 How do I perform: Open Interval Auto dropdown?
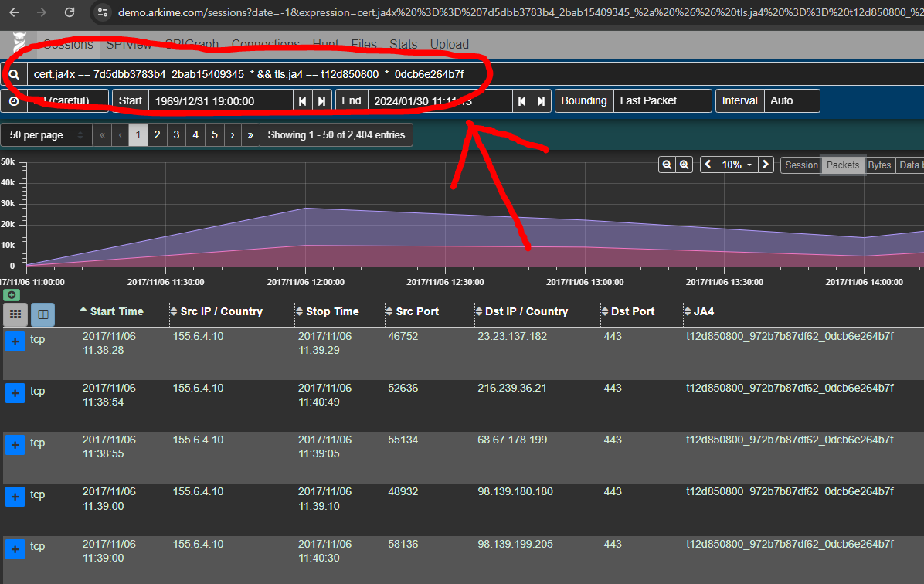(x=791, y=100)
